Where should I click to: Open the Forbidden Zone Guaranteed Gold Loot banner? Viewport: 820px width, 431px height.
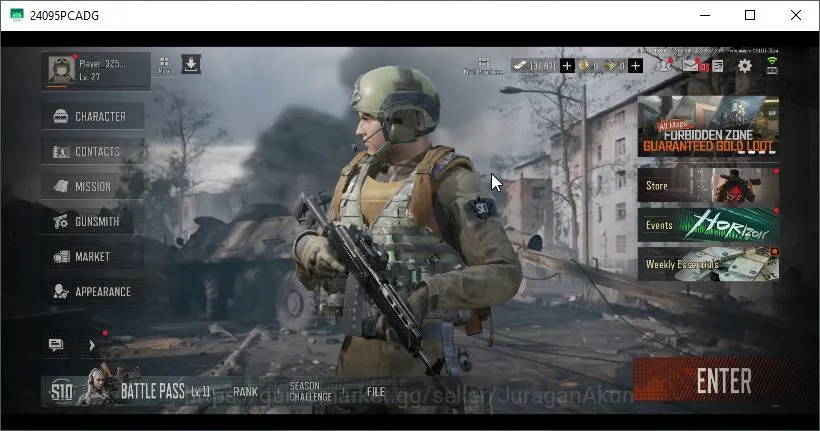coord(708,127)
